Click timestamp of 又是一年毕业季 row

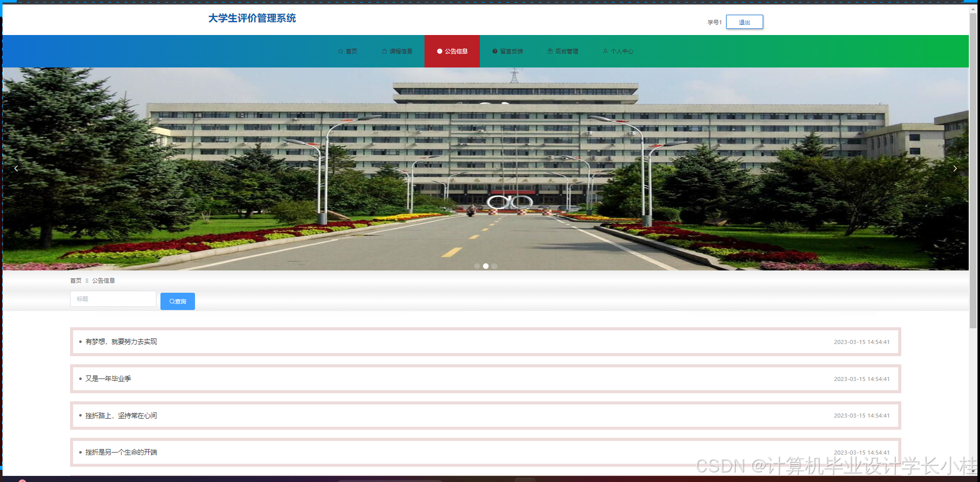point(862,379)
